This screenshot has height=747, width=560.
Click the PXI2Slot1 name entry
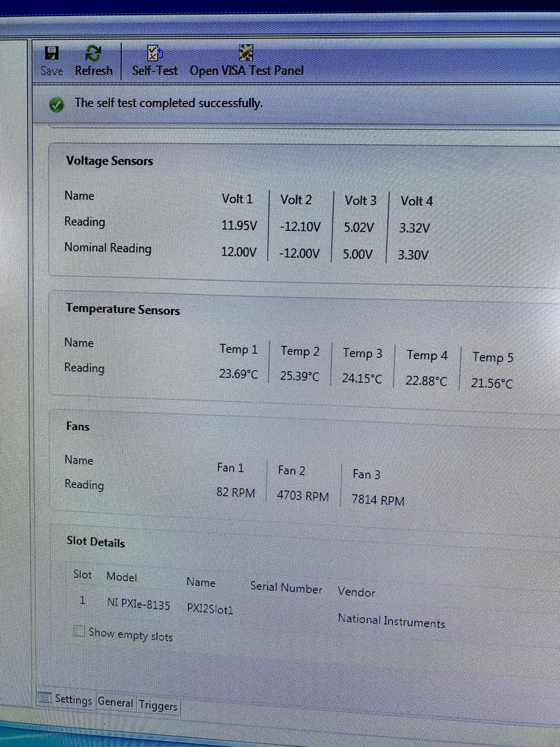pos(212,610)
